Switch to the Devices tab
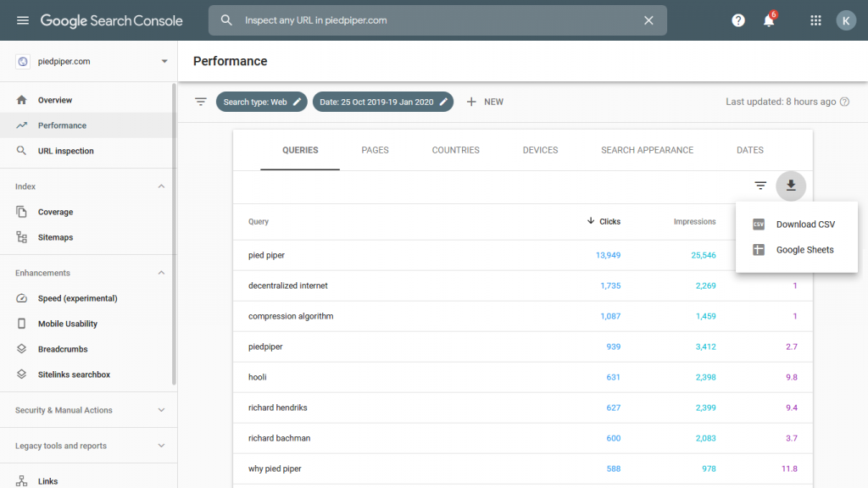The width and height of the screenshot is (868, 488). pos(540,150)
